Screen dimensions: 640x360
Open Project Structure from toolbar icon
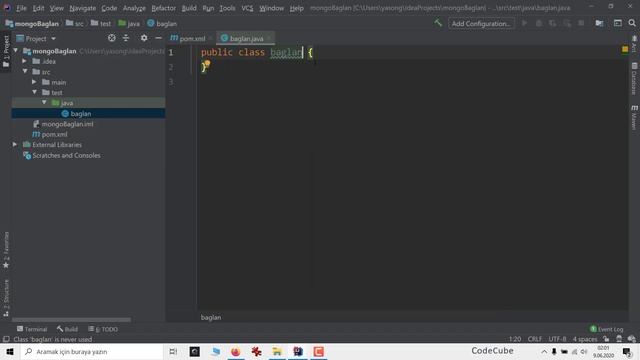pyautogui.click(x=599, y=23)
